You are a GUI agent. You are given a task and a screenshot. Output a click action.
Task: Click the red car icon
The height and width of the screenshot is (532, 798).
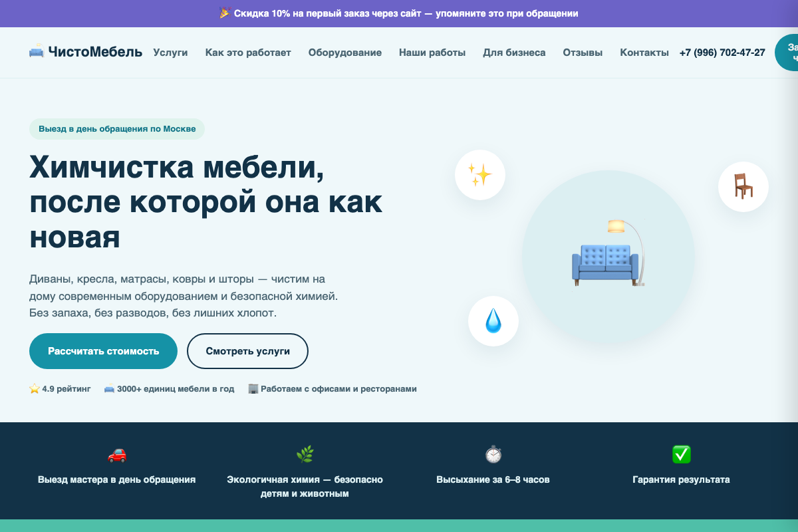[117, 455]
